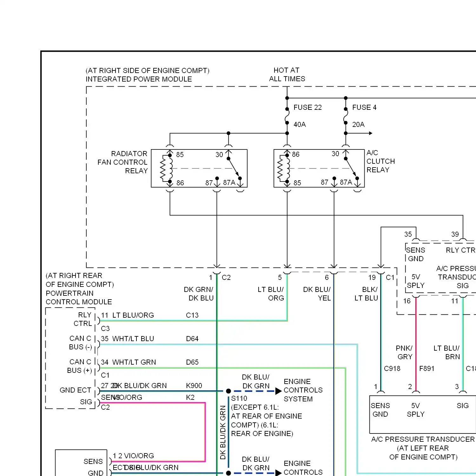Screen dimensions: 476x476
Task: Select the DK BLU/YEL wire label
Action: click(317, 294)
